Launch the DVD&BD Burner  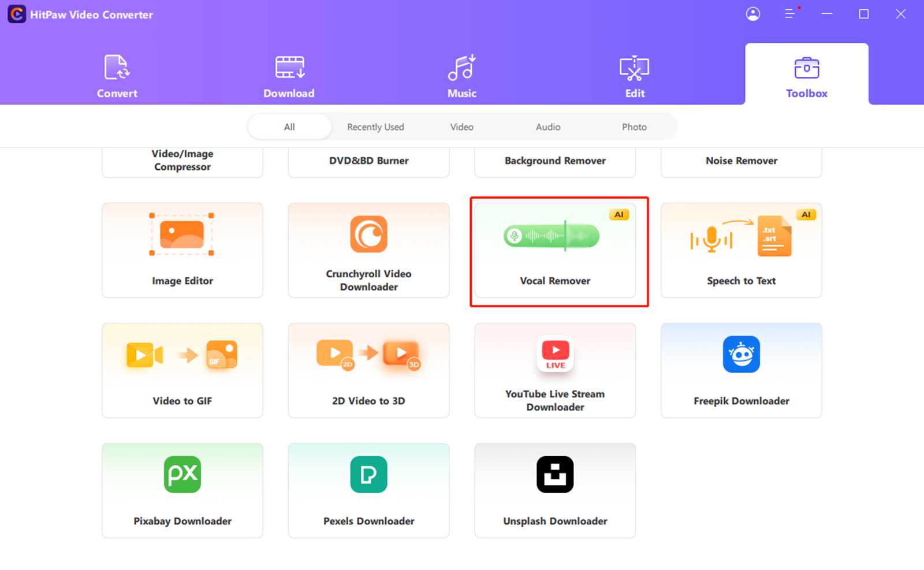368,161
